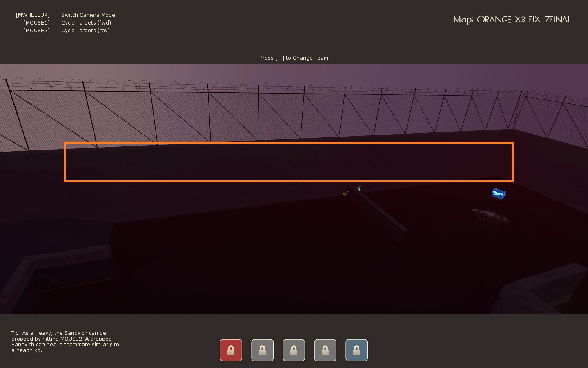Select the fourth lock icon from left
This screenshot has width=588, height=368.
(x=325, y=350)
